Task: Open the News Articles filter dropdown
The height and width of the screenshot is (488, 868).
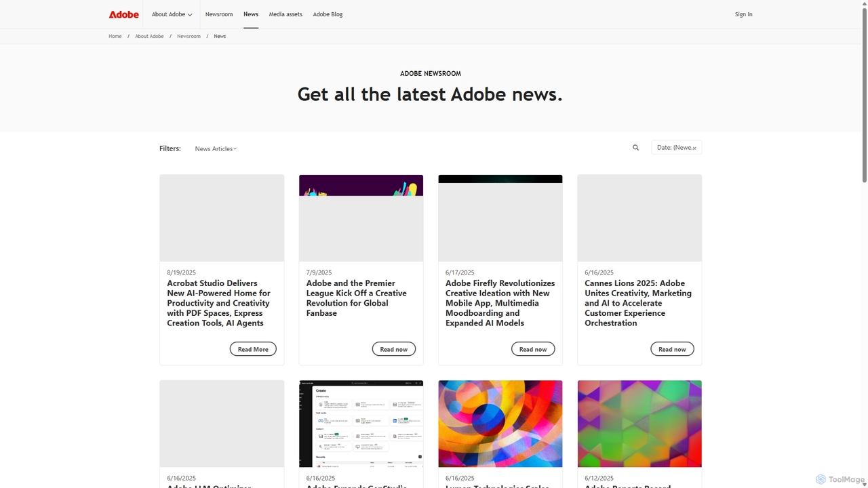Action: [216, 148]
